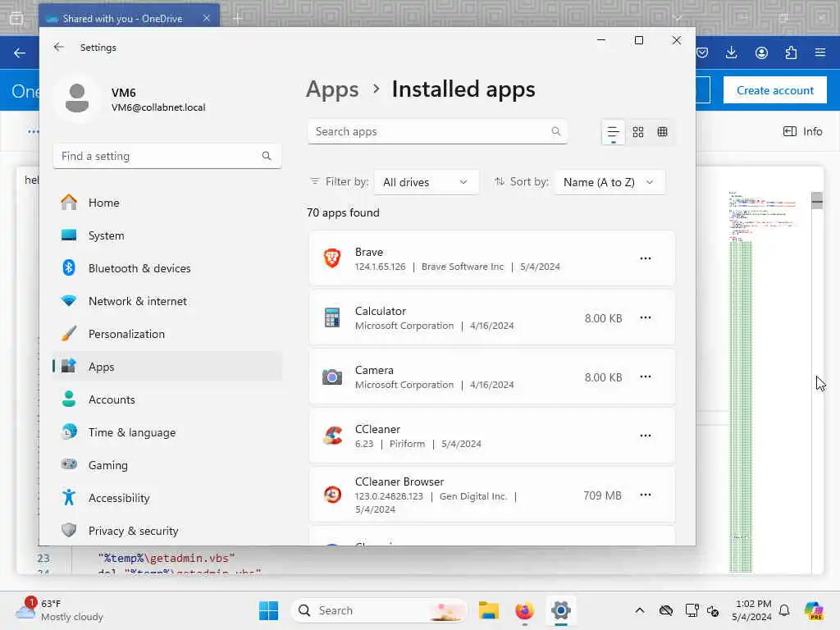840x630 pixels.
Task: Open more options for Brave
Action: 645,258
